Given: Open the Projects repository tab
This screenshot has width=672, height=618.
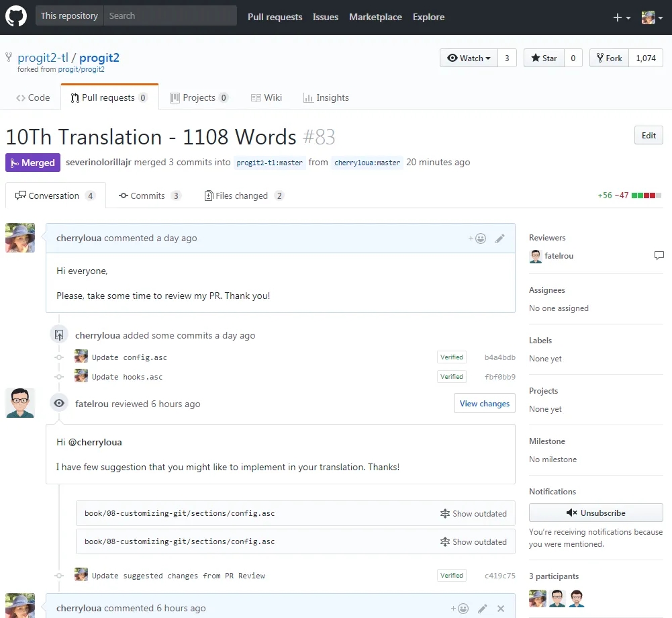Looking at the screenshot, I should 199,98.
